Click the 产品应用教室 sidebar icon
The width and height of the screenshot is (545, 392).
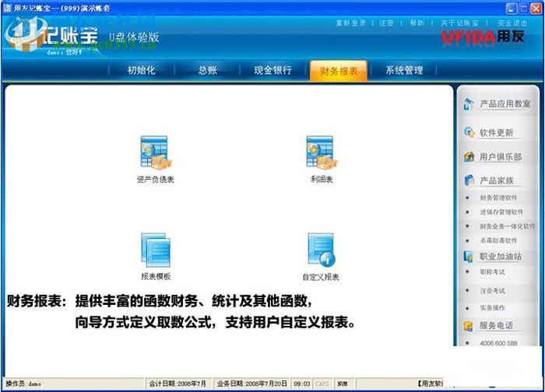pos(469,103)
